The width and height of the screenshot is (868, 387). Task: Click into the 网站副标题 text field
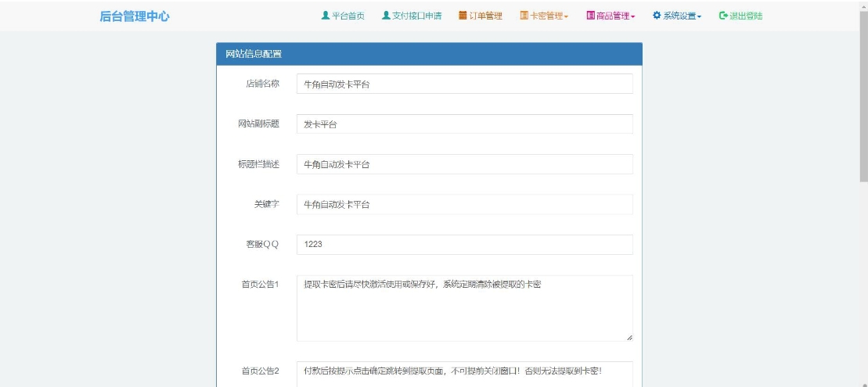[x=464, y=124]
